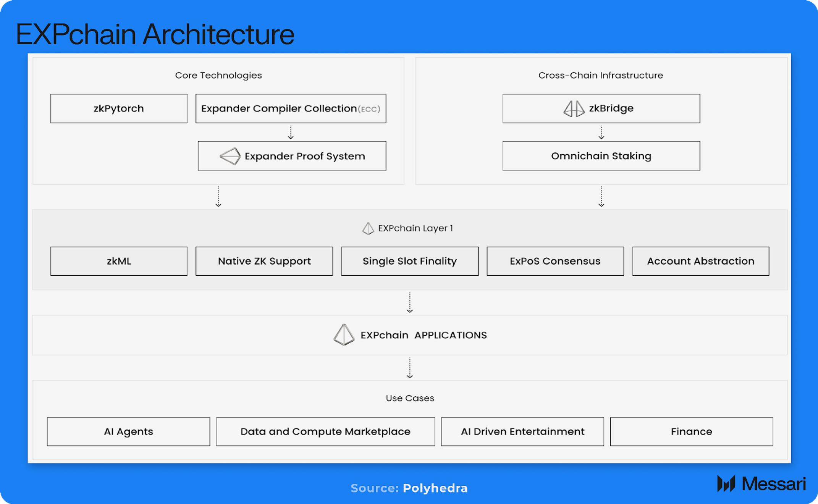
Task: Click arrow below EXPchain Applications bar
Action: [410, 368]
